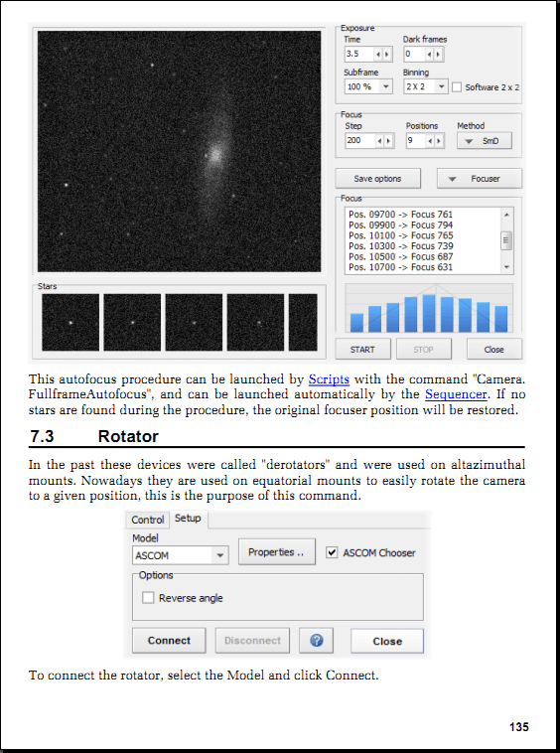Open the SmD Method dropdown button
Viewport: 560px width, 753px height.
pos(485,141)
